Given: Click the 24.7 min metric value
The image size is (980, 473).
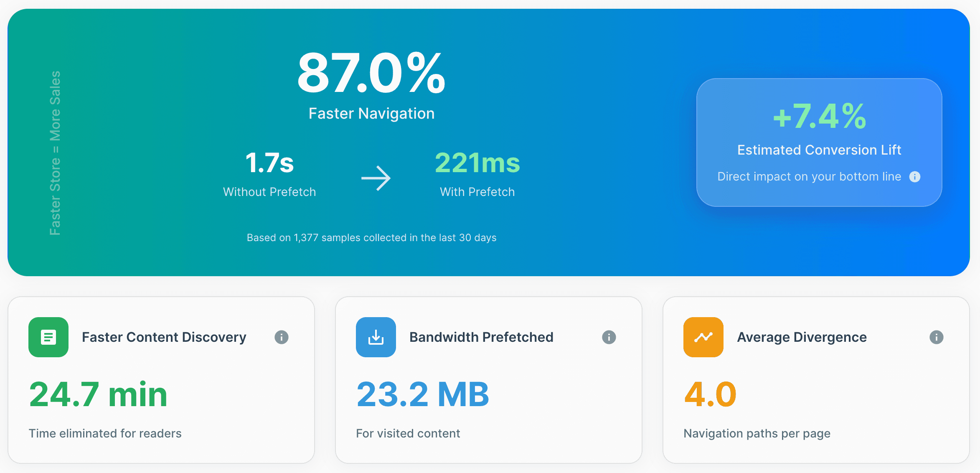Looking at the screenshot, I should tap(98, 393).
